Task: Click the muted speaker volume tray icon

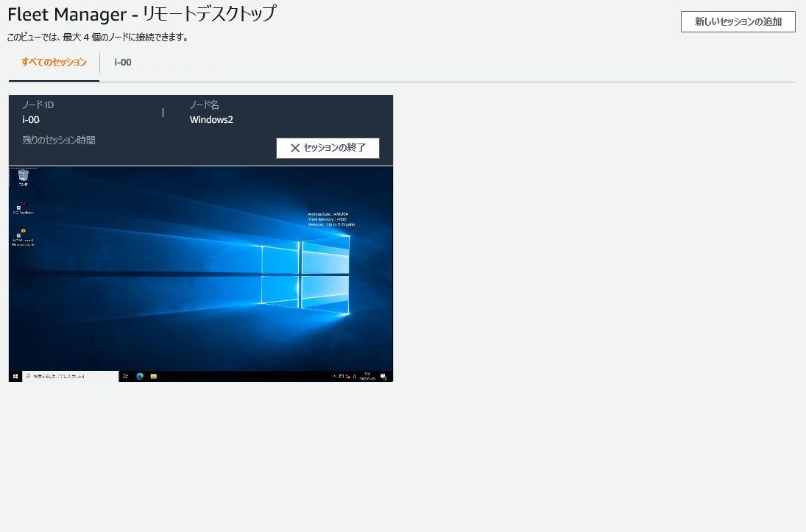Action: click(x=348, y=377)
